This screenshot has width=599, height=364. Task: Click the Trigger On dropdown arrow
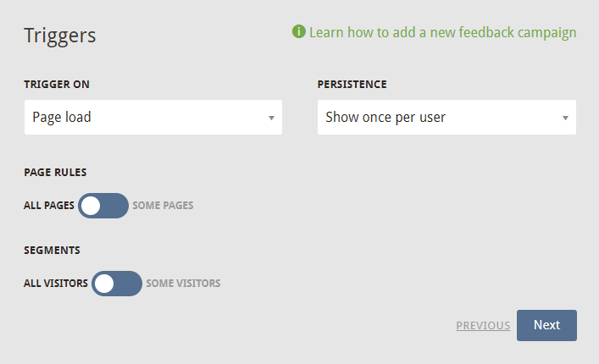(x=271, y=118)
